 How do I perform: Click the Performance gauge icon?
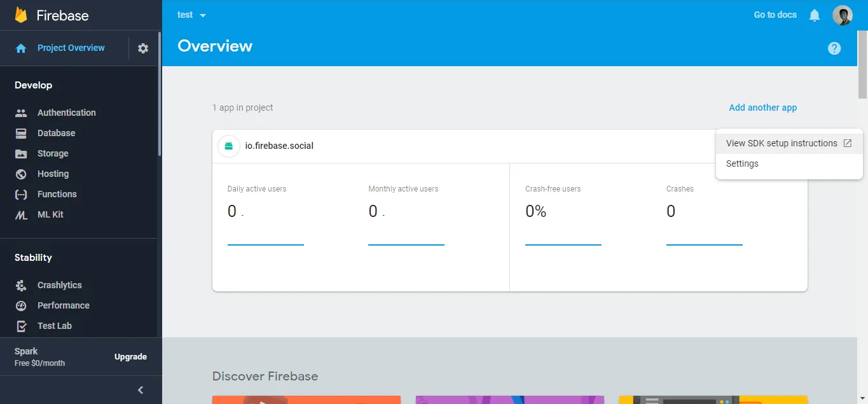[21, 306]
